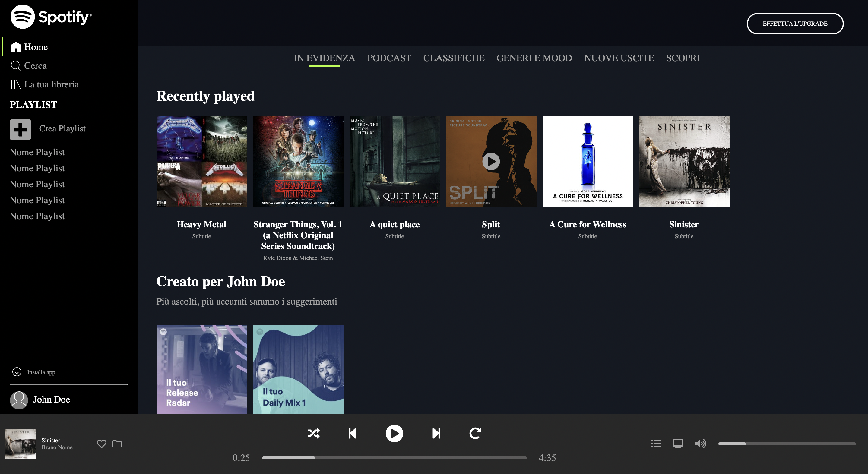Image resolution: width=868 pixels, height=474 pixels.
Task: Click the song progress bar
Action: [394, 457]
